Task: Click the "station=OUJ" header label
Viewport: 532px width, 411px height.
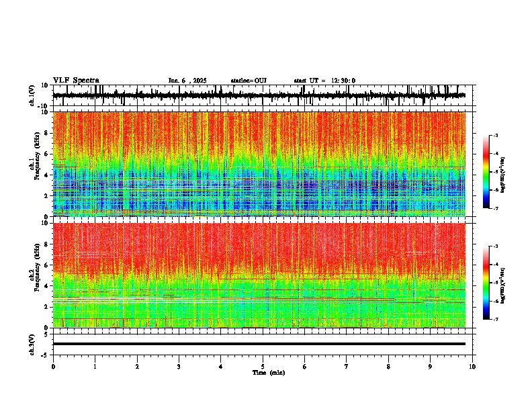Action: (249, 81)
